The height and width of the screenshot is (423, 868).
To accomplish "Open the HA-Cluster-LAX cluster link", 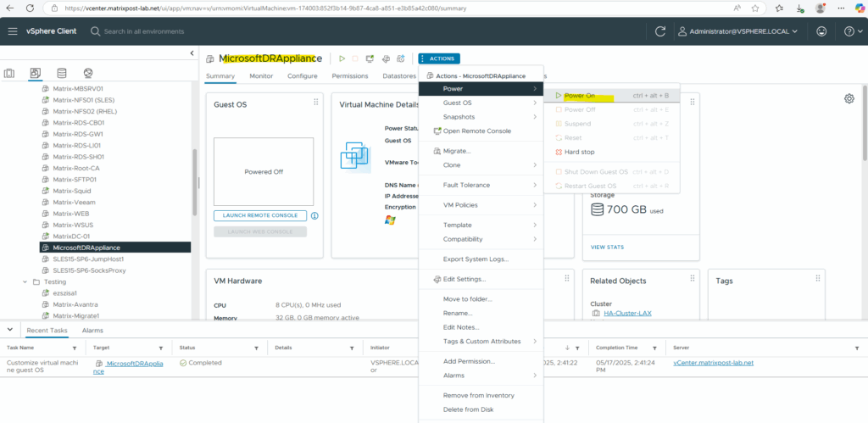I will point(628,313).
